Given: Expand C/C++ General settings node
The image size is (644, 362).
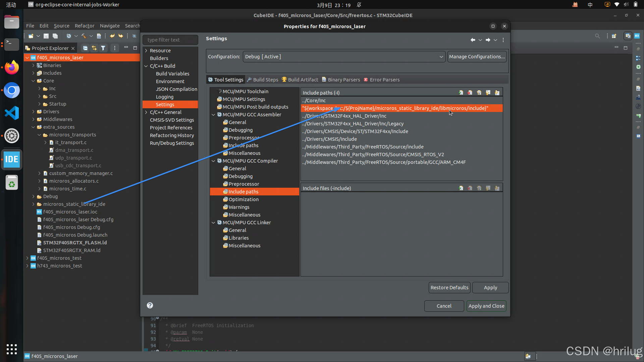Looking at the screenshot, I should pyautogui.click(x=146, y=112).
